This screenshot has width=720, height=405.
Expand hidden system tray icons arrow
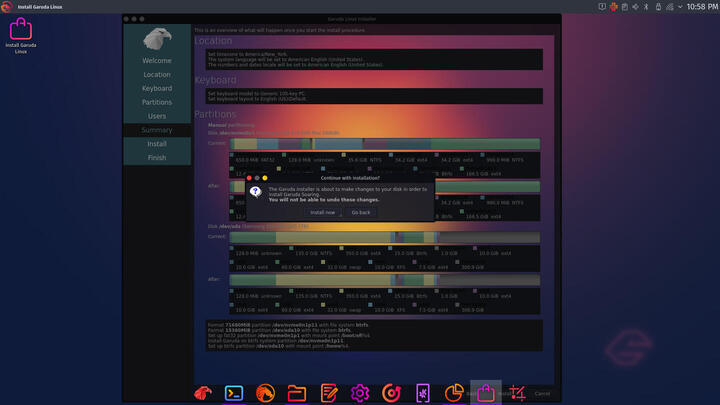point(680,6)
